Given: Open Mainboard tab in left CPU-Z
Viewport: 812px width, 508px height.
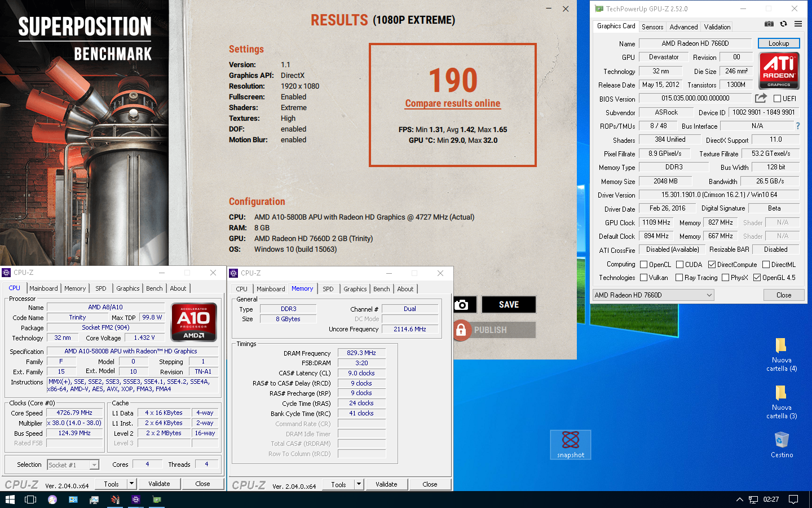Looking at the screenshot, I should (x=44, y=288).
